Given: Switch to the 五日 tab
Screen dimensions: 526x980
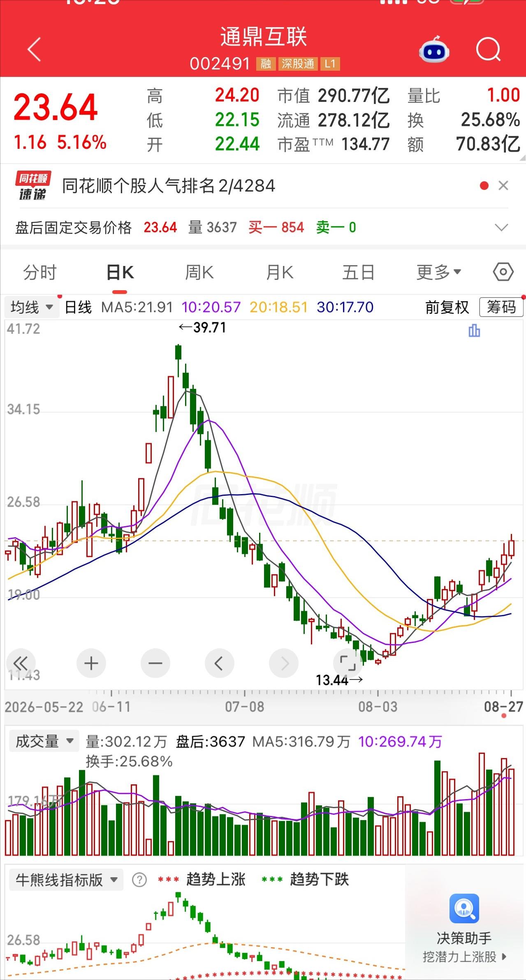Looking at the screenshot, I should click(359, 272).
